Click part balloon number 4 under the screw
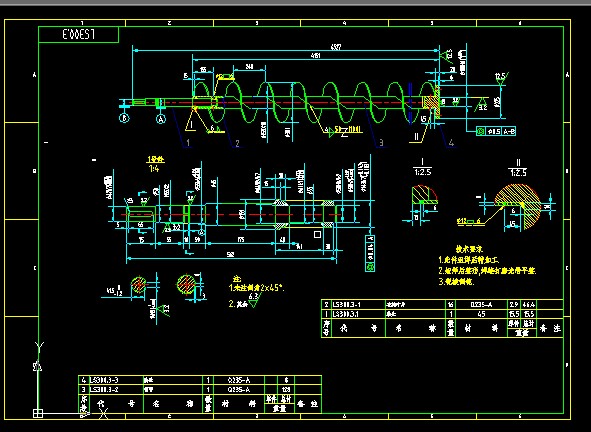Image resolution: width=591 pixels, height=432 pixels. tap(451, 142)
